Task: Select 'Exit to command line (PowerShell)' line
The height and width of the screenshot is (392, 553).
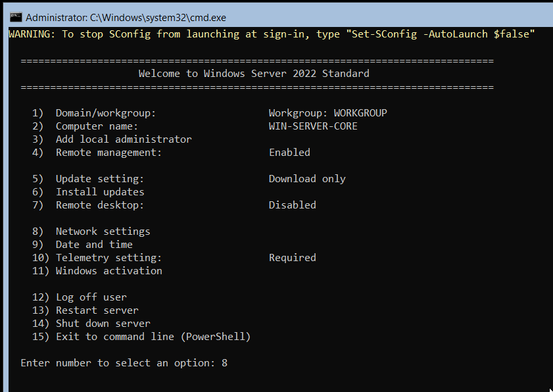Action: [x=141, y=337]
